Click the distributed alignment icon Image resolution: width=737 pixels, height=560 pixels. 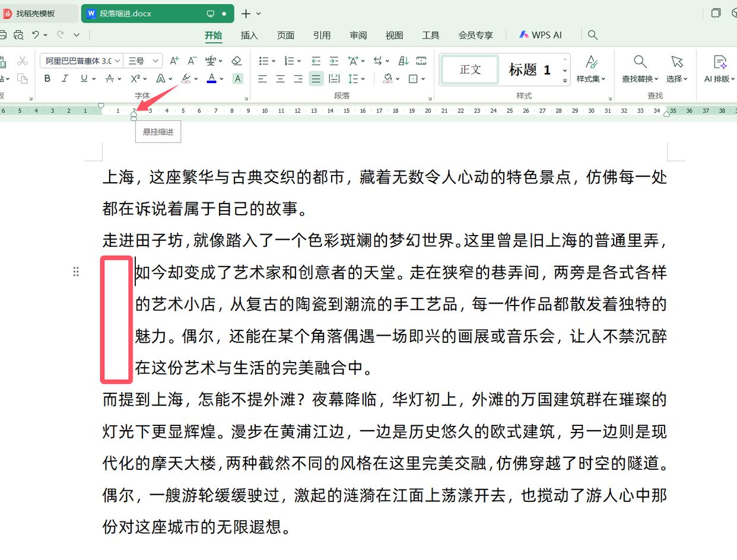pos(334,78)
